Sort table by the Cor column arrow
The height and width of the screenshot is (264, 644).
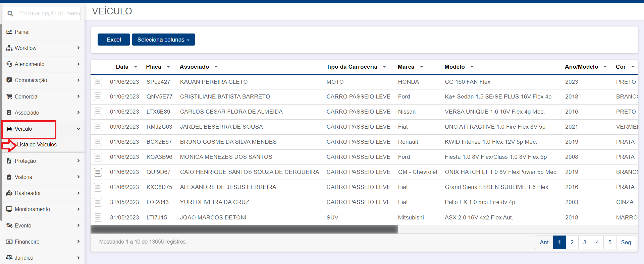click(x=633, y=67)
